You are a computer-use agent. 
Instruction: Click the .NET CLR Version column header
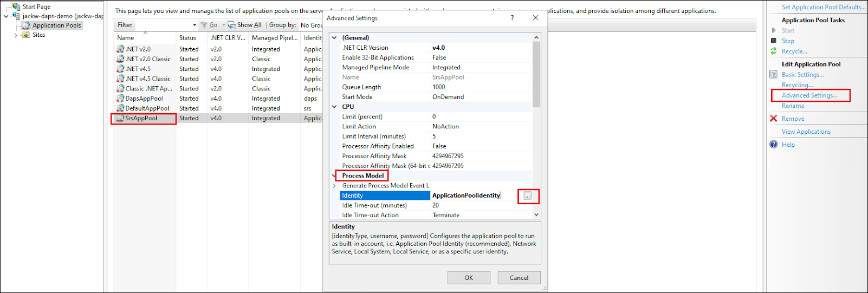tap(228, 38)
